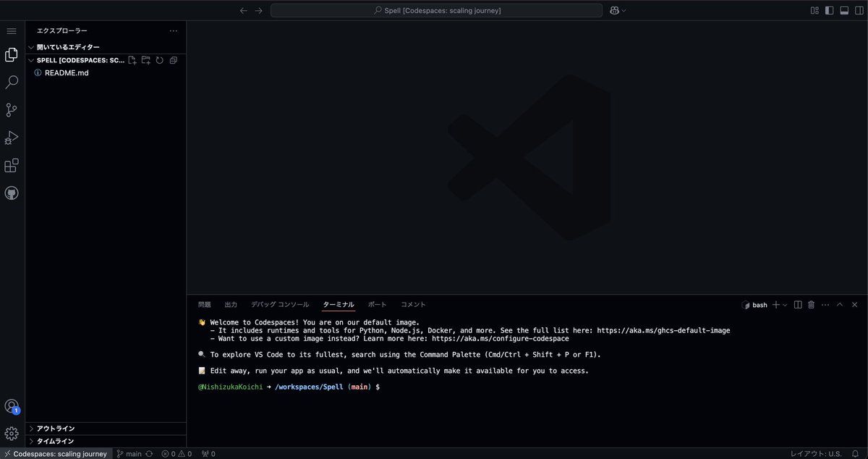Image resolution: width=868 pixels, height=459 pixels.
Task: Refresh the explorer file list
Action: pyautogui.click(x=159, y=60)
